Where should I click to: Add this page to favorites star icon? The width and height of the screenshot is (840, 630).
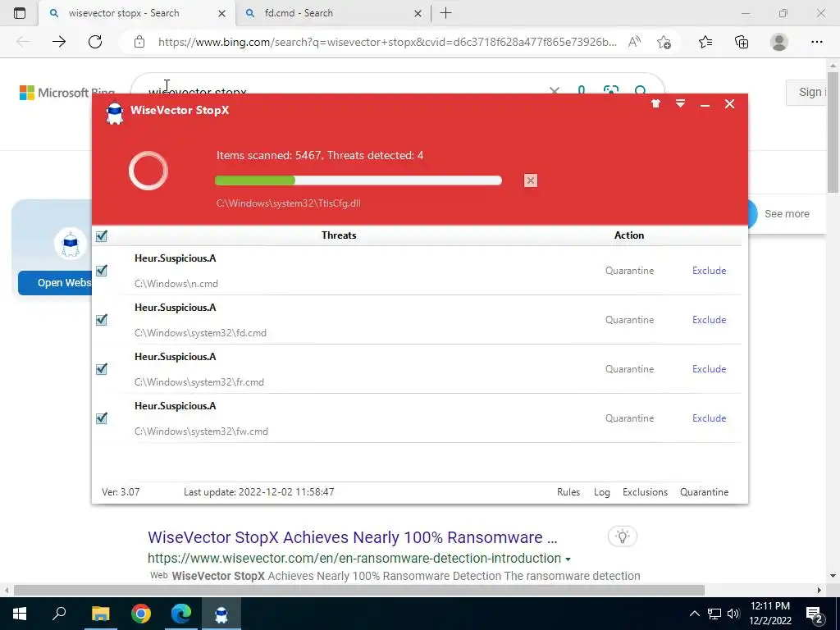(664, 42)
